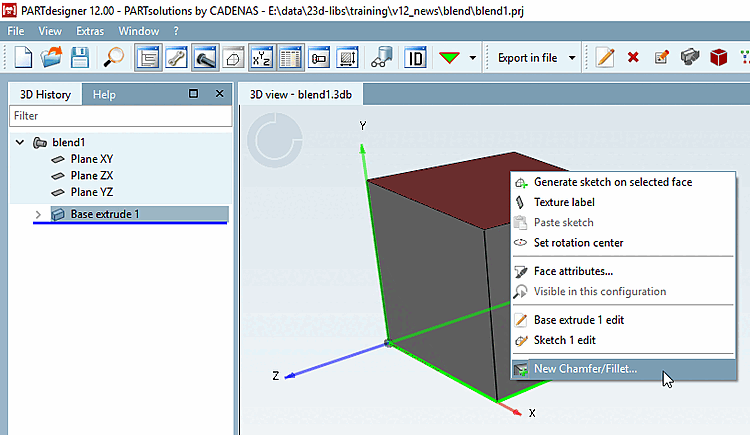Create a new file via blank page icon

23,58
